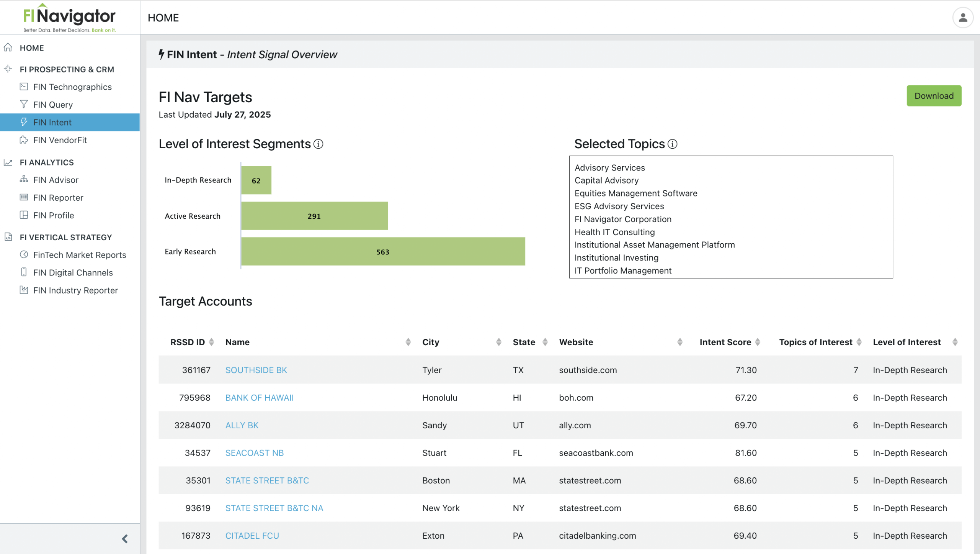Sort table by Website column arrows
The width and height of the screenshot is (980, 554).
point(680,342)
